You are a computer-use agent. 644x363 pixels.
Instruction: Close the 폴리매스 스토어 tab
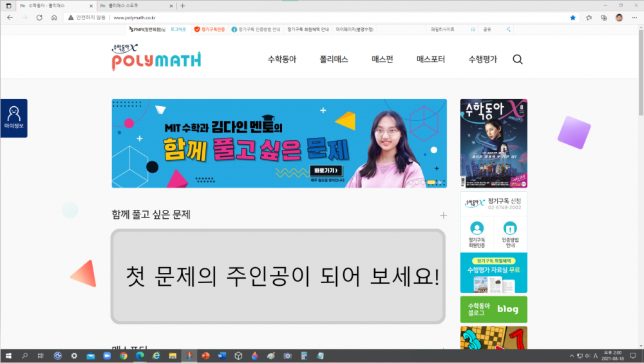[x=171, y=6]
